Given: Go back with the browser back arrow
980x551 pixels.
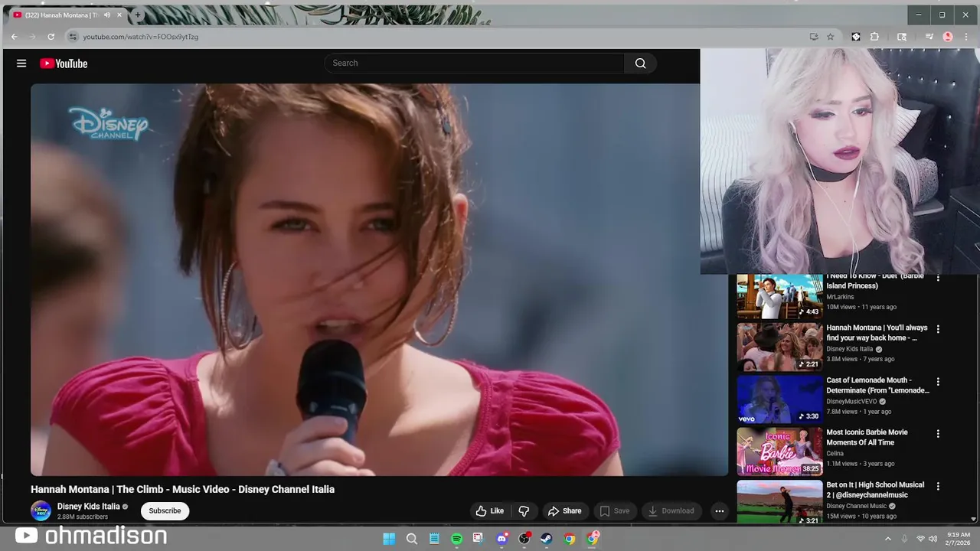Looking at the screenshot, I should 14,37.
